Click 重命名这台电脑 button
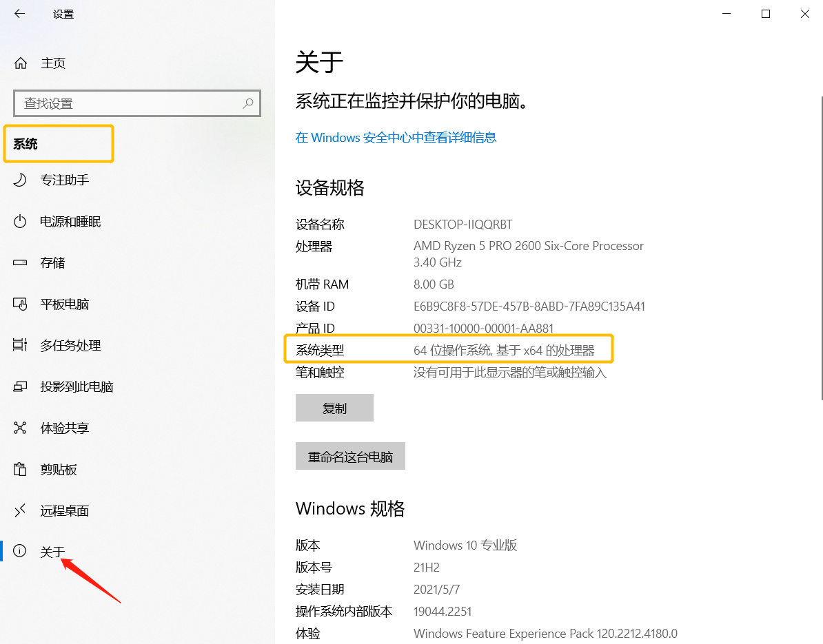823x644 pixels. coord(350,456)
